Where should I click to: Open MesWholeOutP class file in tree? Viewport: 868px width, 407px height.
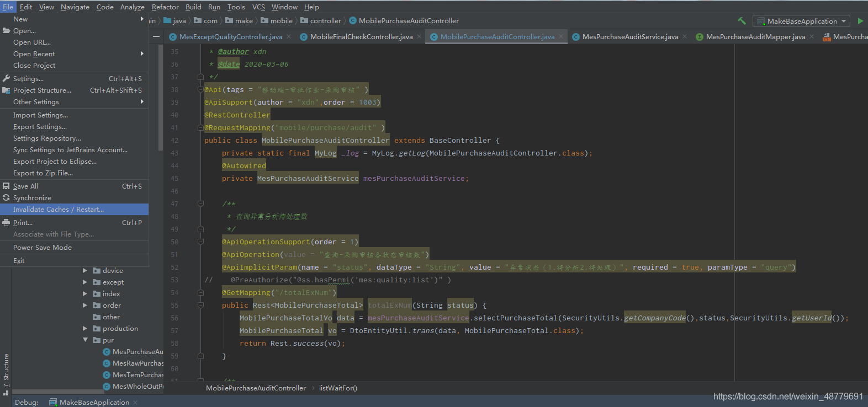point(133,386)
